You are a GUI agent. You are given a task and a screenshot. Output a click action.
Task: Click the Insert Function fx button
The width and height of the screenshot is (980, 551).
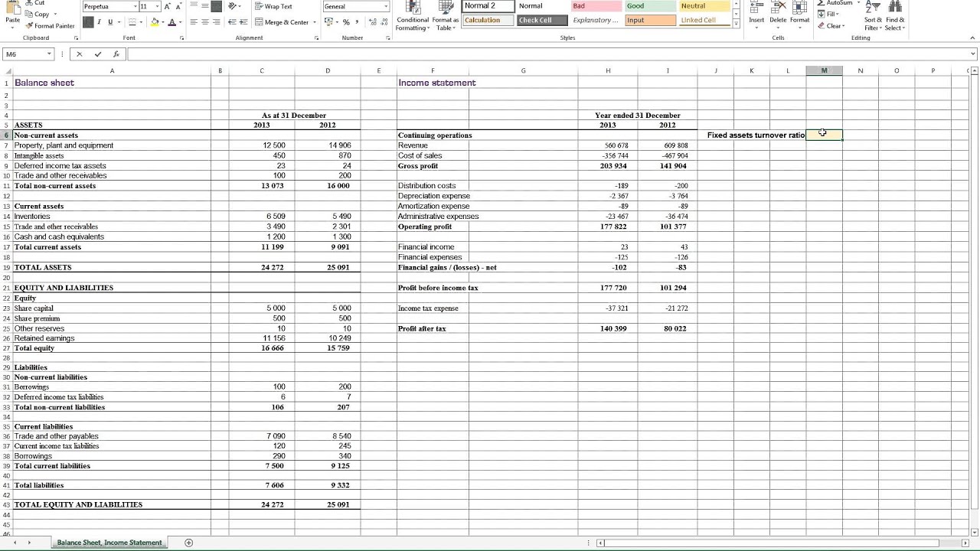tap(116, 54)
